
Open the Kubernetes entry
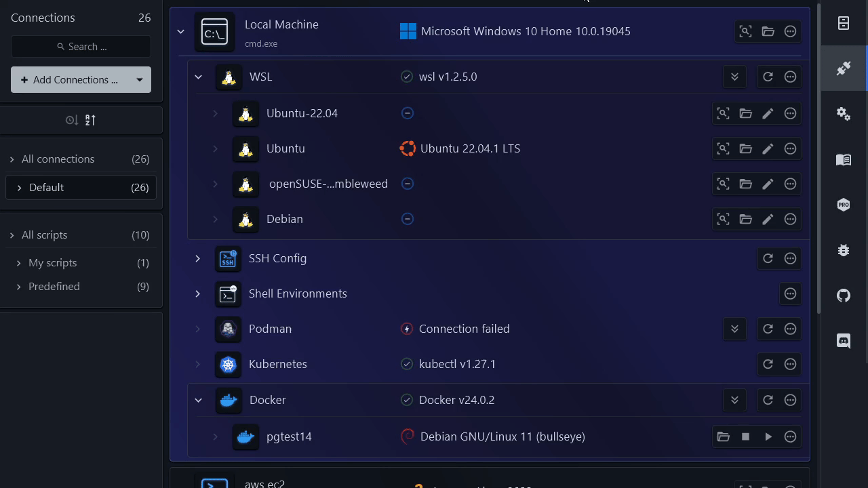277,364
